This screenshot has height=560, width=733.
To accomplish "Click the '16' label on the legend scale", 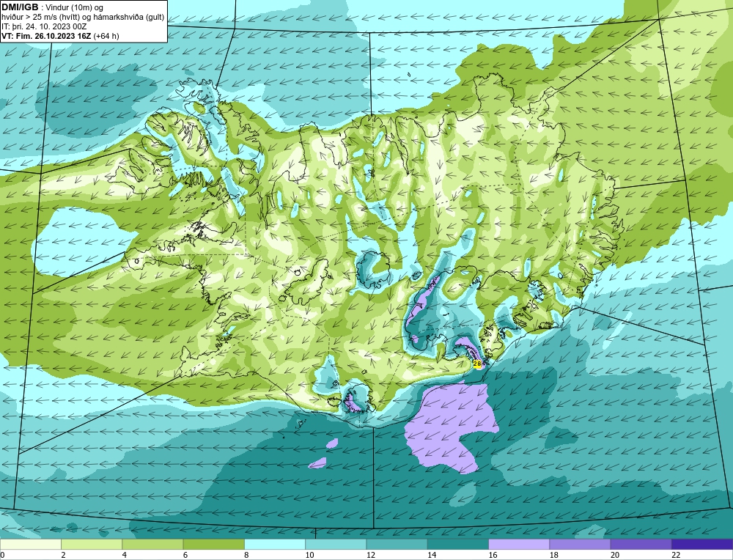I will [493, 555].
